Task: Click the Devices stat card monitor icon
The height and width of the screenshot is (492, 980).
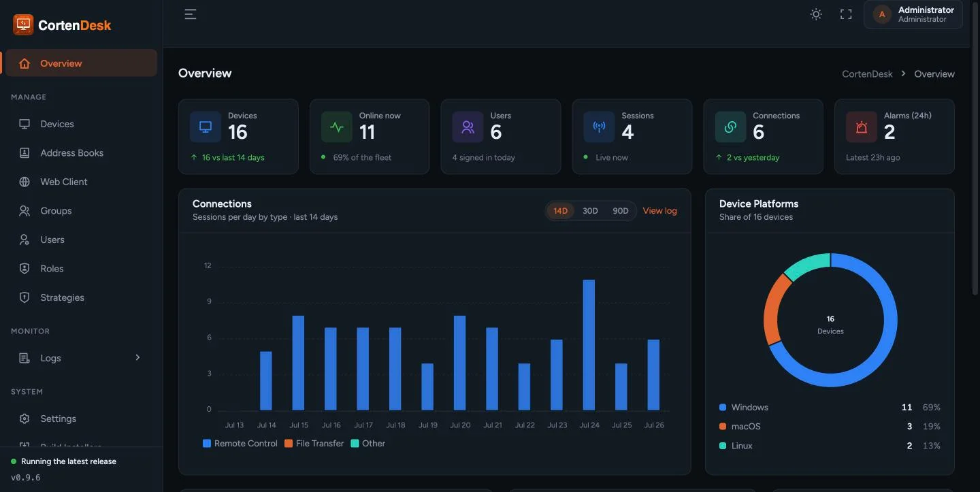Action: pyautogui.click(x=206, y=127)
